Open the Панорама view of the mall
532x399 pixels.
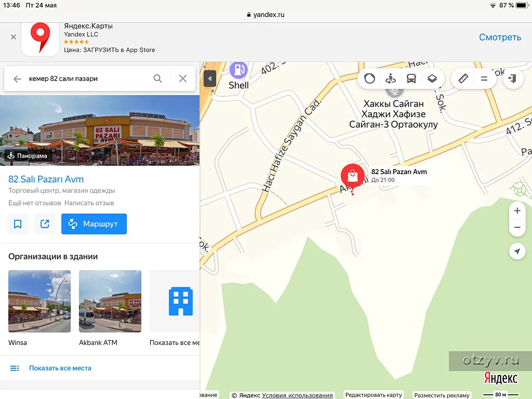tap(28, 156)
